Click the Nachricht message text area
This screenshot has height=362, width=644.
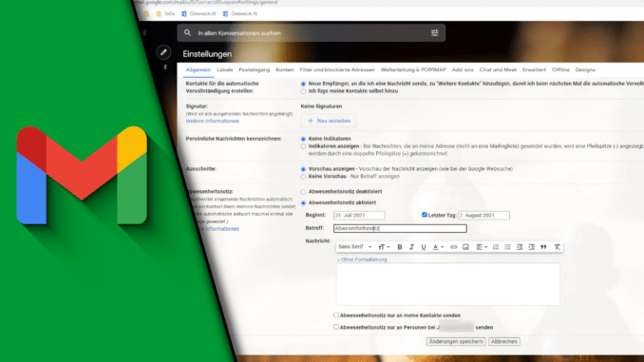pyautogui.click(x=448, y=284)
